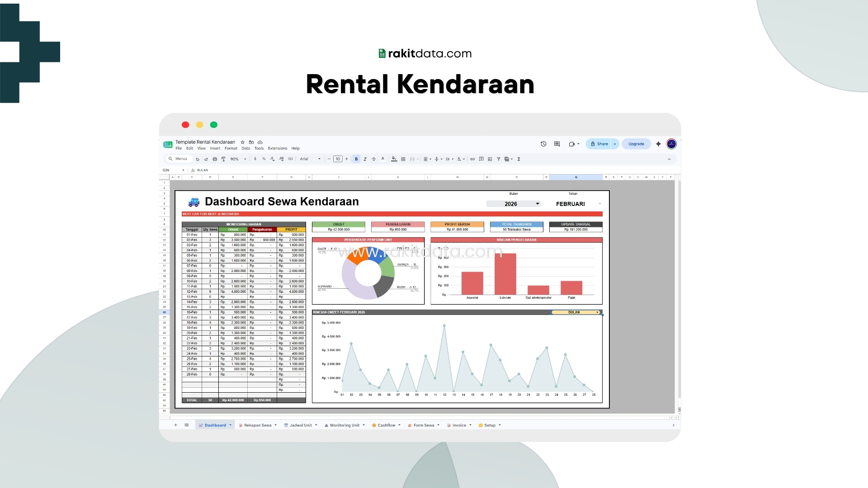Screen dimensions: 868x488
Task: Toggle strikethrough formatting
Action: [x=373, y=159]
